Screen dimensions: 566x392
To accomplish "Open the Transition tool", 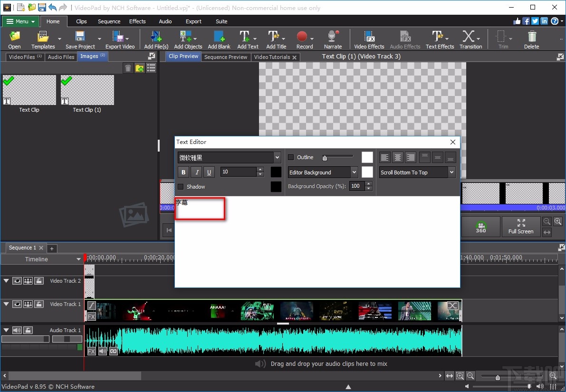I will click(x=470, y=39).
